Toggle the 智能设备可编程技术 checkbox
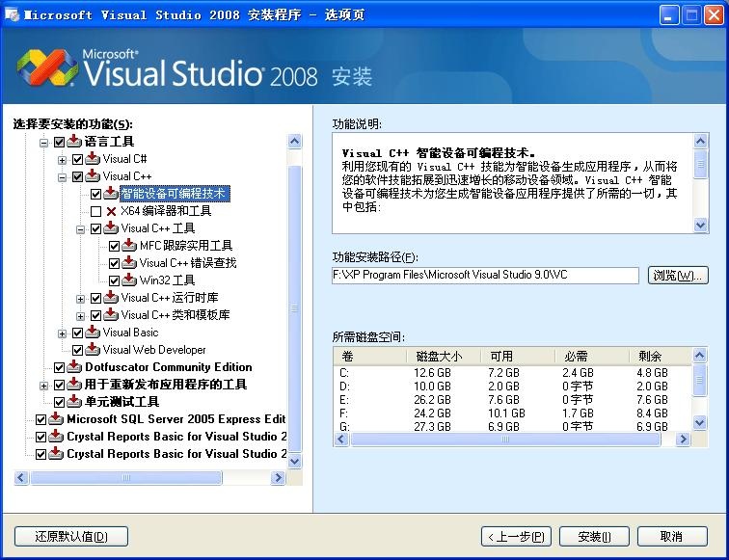 (95, 194)
